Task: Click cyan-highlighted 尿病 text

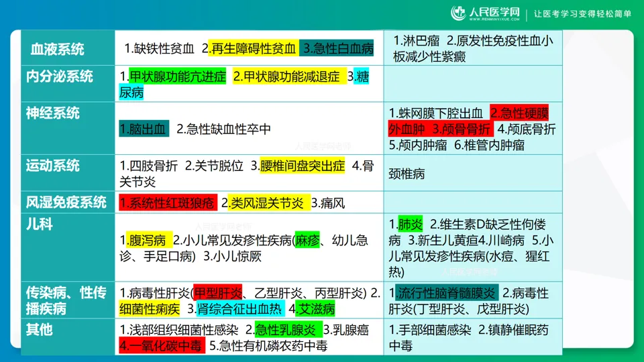Action: [131, 93]
